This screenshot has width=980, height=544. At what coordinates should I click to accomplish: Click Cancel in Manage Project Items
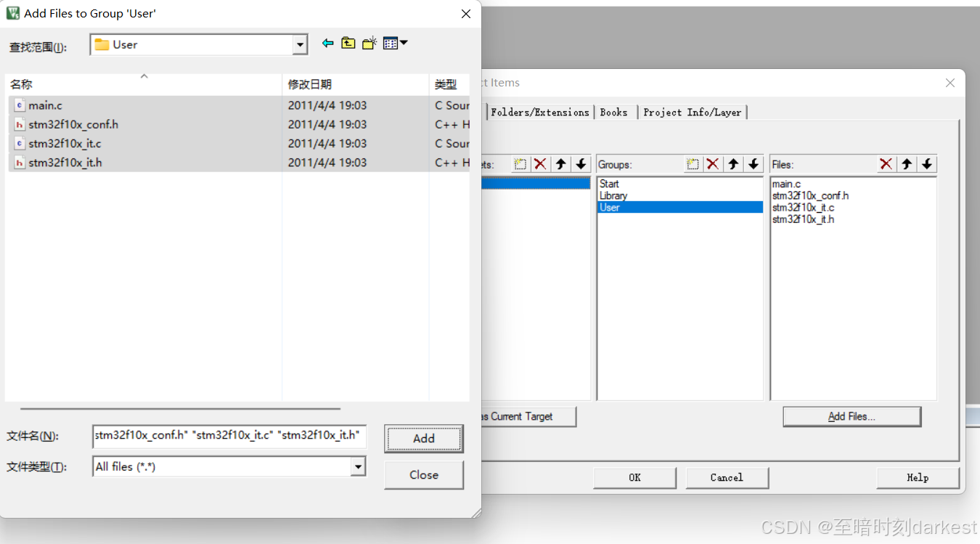point(727,477)
